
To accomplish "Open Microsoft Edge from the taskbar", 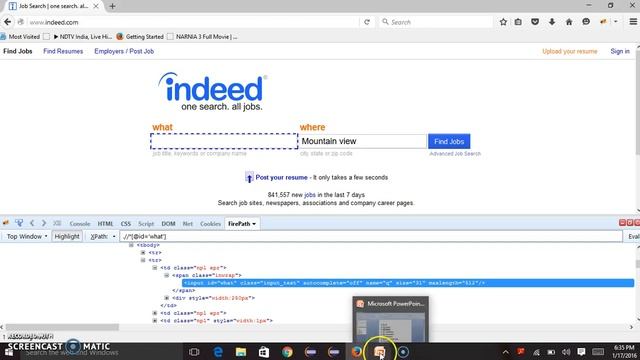I will (218, 351).
